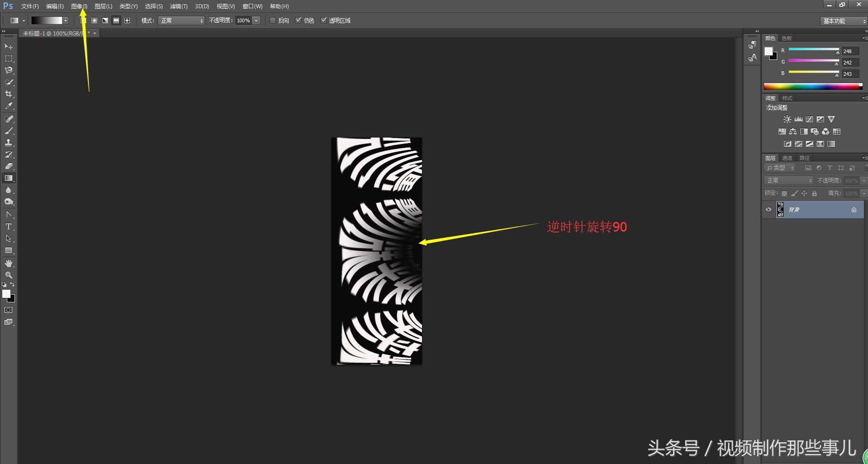The height and width of the screenshot is (464, 868).
Task: Select the Zoom tool
Action: (x=9, y=275)
